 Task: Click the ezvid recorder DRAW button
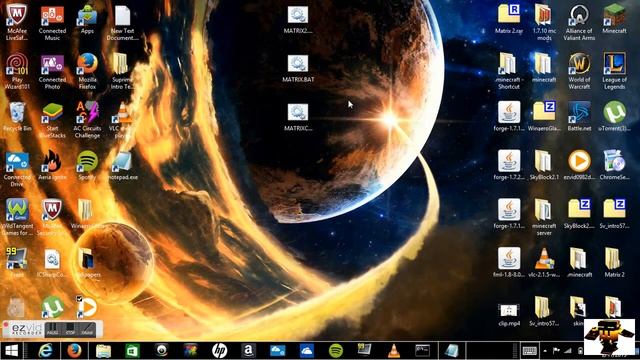click(87, 329)
